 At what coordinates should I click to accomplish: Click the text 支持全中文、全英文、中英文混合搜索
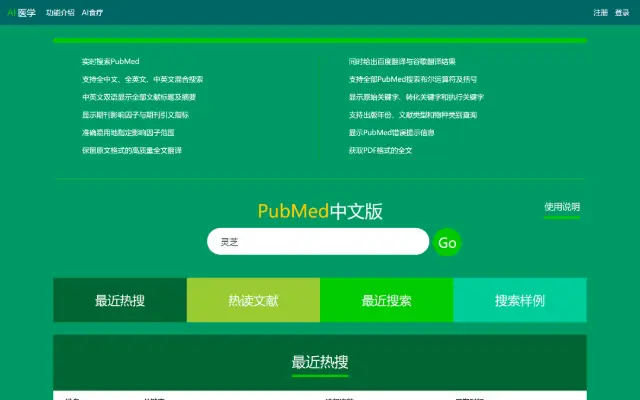pos(142,79)
